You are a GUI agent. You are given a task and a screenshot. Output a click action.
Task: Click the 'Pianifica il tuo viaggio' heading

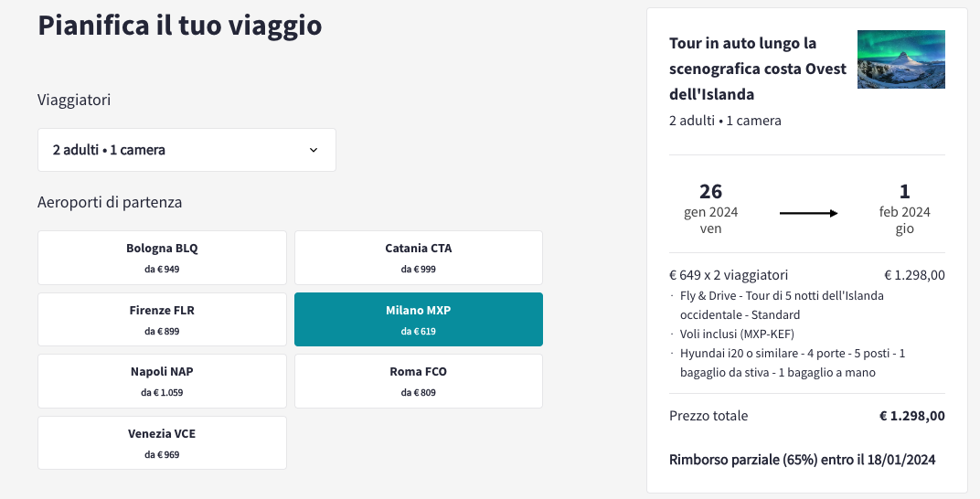180,25
